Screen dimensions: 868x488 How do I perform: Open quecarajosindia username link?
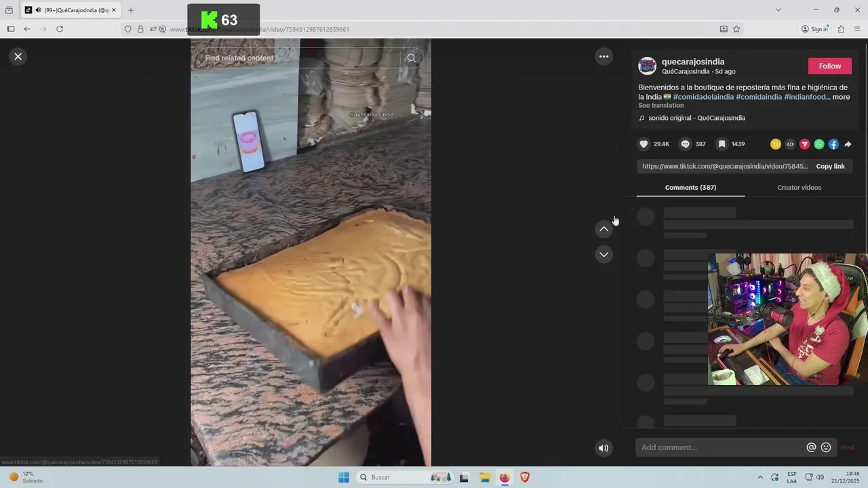(x=693, y=62)
